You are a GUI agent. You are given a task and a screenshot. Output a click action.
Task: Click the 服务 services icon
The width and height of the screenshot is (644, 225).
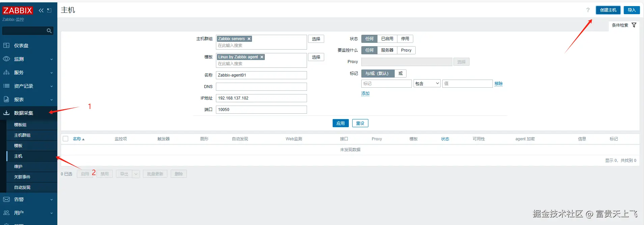(6, 73)
